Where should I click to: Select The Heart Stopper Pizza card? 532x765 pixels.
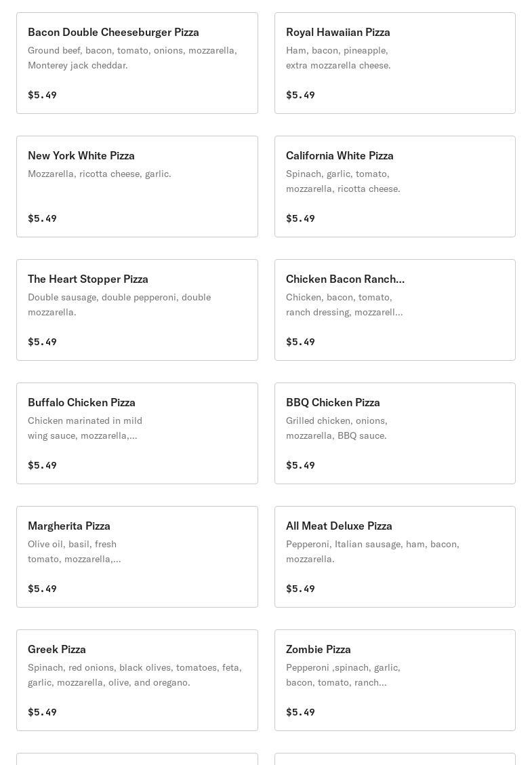tap(137, 310)
